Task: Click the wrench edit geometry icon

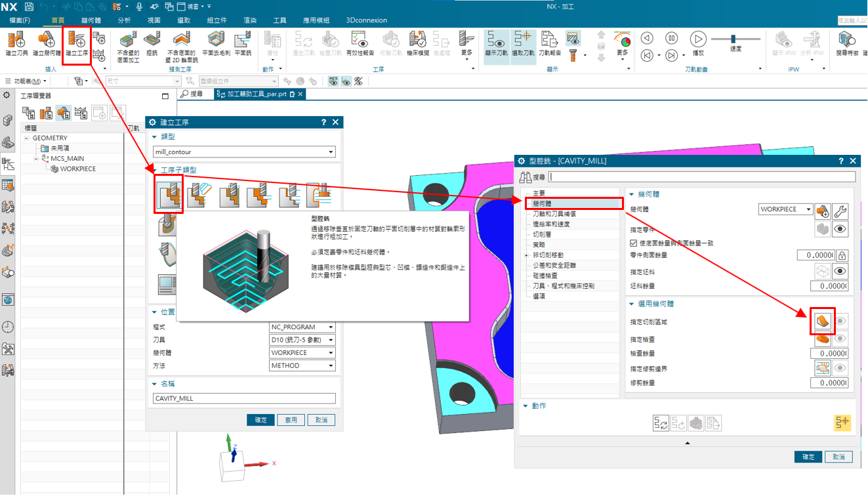Action: pos(840,211)
